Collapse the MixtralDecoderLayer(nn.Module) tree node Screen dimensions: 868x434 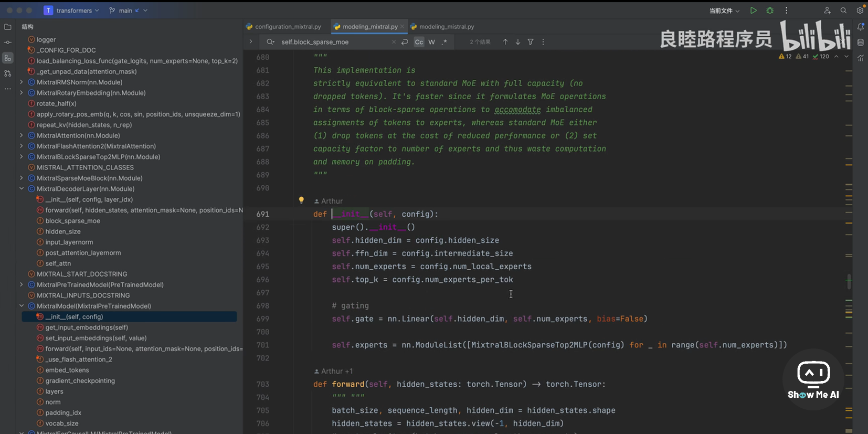coord(22,189)
